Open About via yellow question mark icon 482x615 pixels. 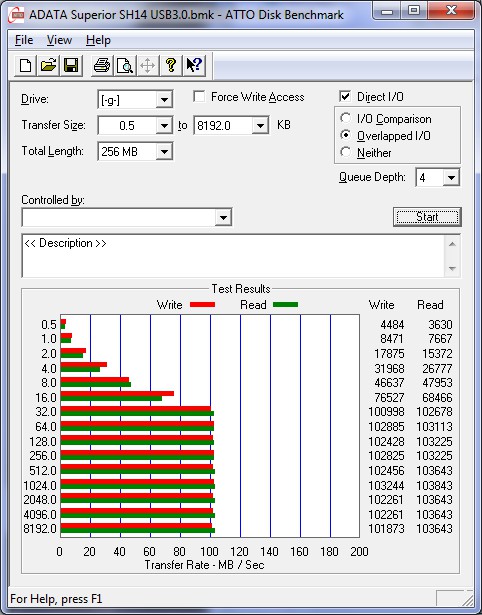tap(171, 65)
